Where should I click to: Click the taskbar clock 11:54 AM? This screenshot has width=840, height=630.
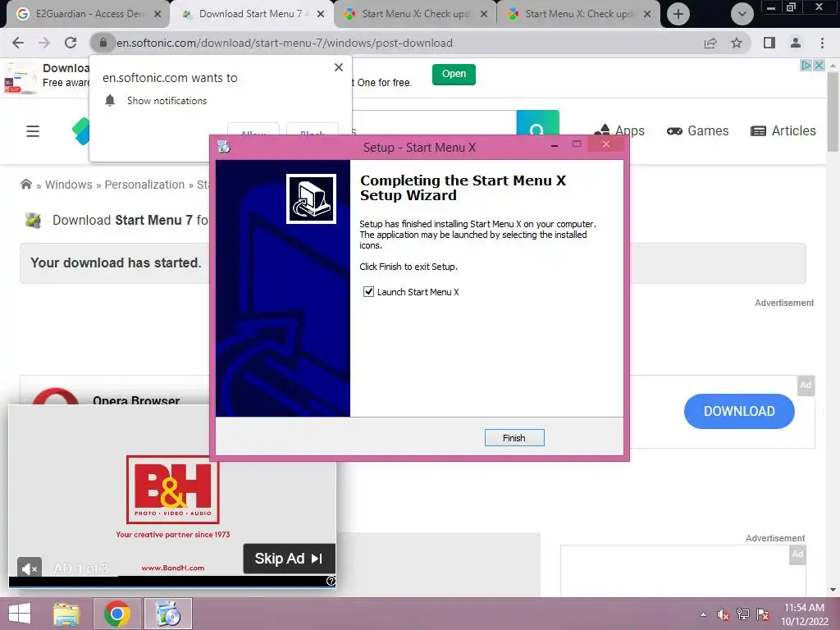[x=804, y=608]
